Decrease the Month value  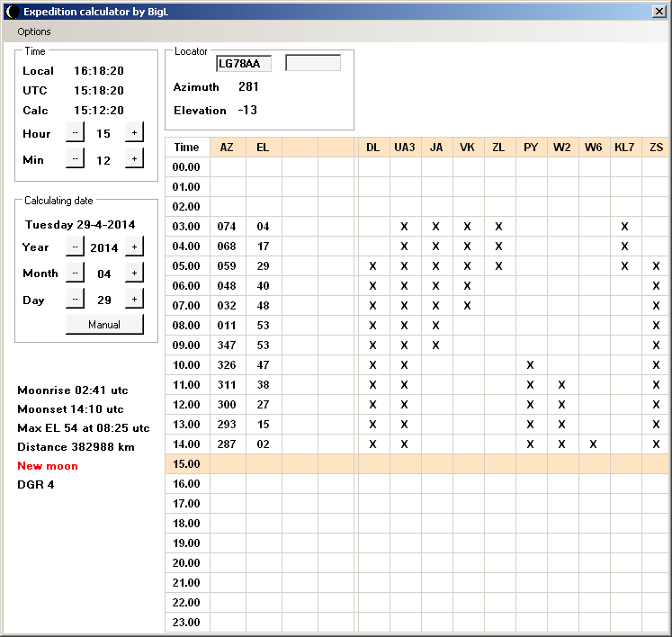tap(75, 274)
